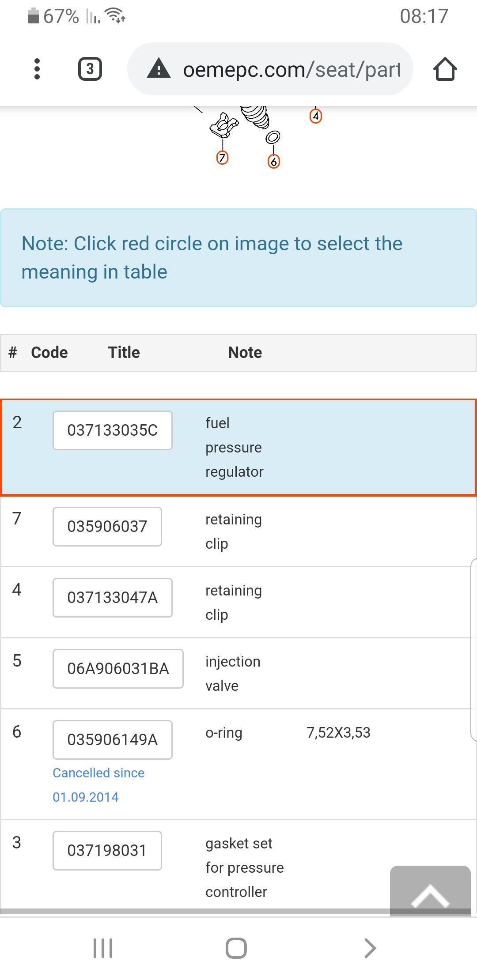Image resolution: width=477 pixels, height=980 pixels.
Task: Tap the Android home button
Action: point(236,948)
